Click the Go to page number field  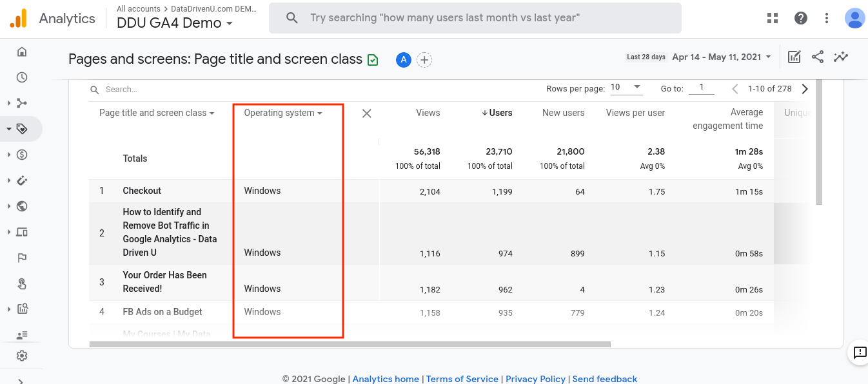tap(702, 88)
